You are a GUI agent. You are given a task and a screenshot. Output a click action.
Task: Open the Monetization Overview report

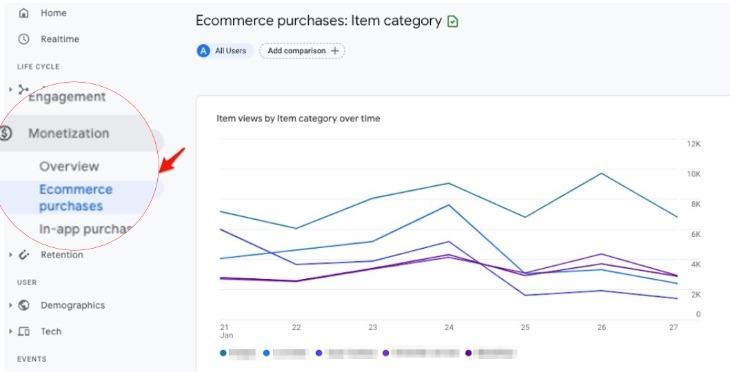[69, 166]
